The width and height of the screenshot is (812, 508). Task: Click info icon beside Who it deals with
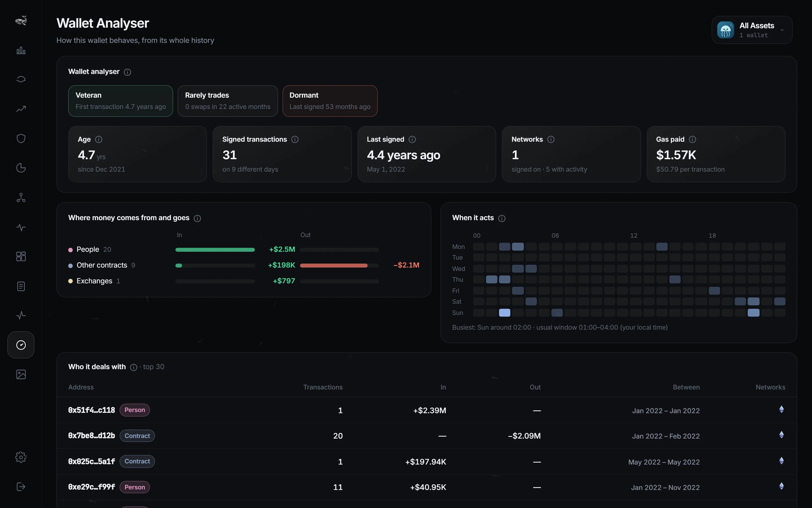134,367
